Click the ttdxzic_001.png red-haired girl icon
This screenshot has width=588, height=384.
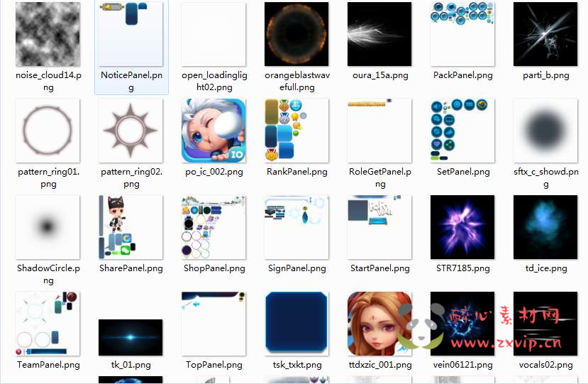tap(379, 324)
